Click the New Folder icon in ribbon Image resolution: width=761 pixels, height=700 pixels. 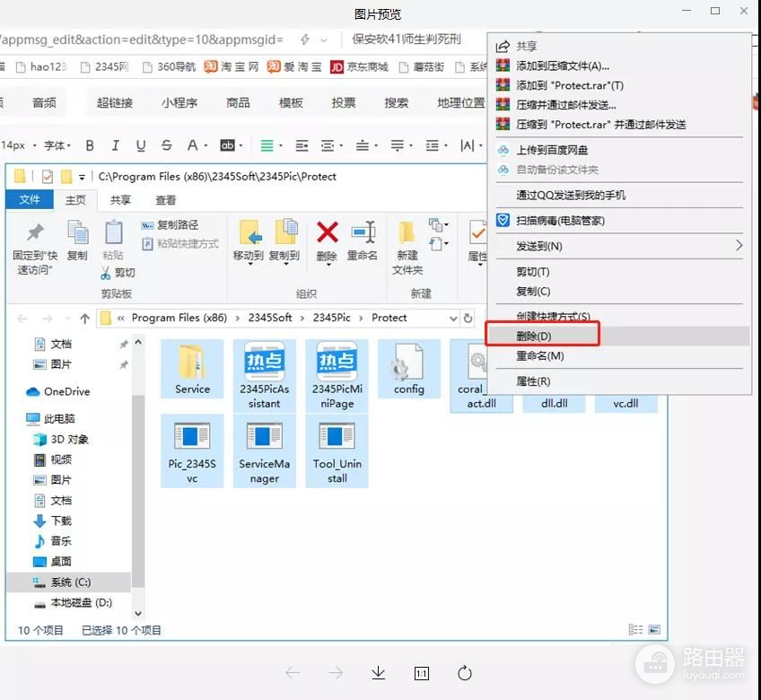407,233
